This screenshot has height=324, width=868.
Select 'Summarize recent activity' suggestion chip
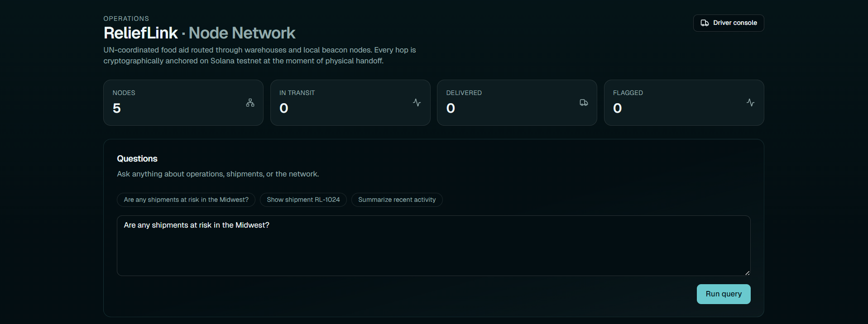coord(397,200)
